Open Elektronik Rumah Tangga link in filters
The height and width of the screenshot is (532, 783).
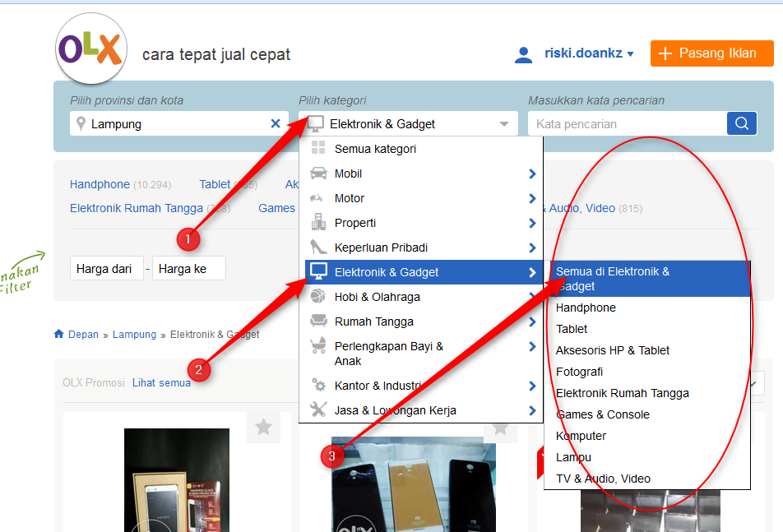[x=137, y=208]
